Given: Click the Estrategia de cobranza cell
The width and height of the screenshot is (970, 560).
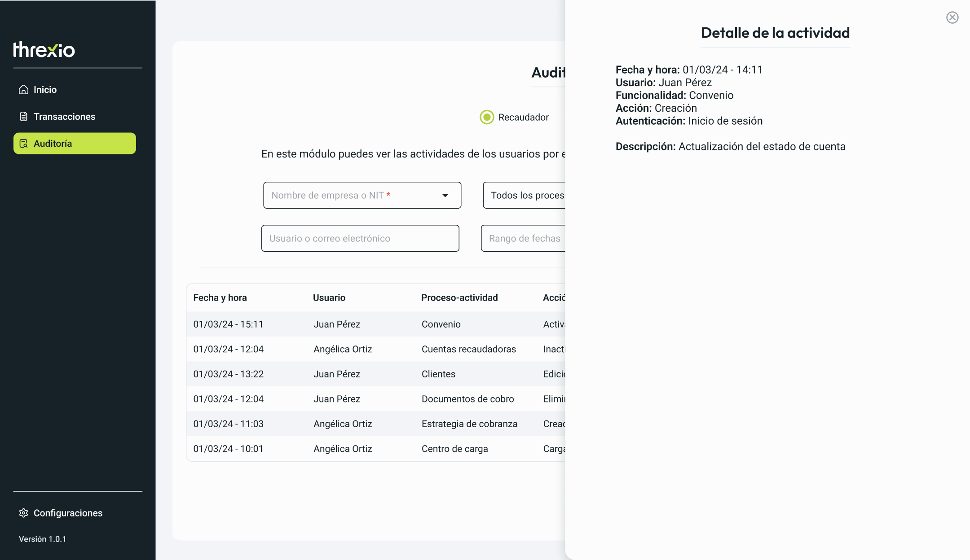Looking at the screenshot, I should (x=469, y=424).
